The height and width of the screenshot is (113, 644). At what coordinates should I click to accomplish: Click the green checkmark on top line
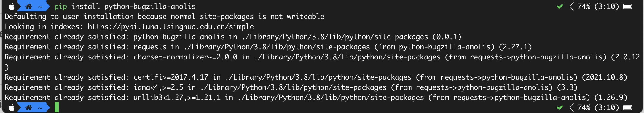(x=560, y=7)
